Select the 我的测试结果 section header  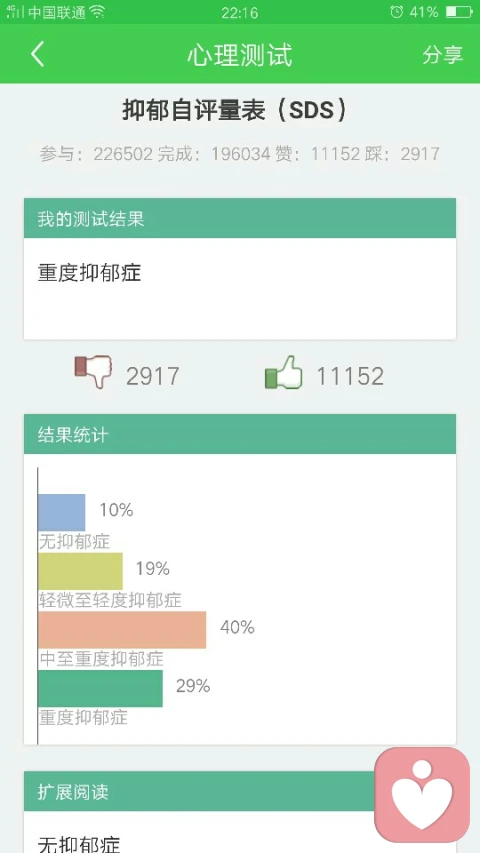tap(240, 218)
